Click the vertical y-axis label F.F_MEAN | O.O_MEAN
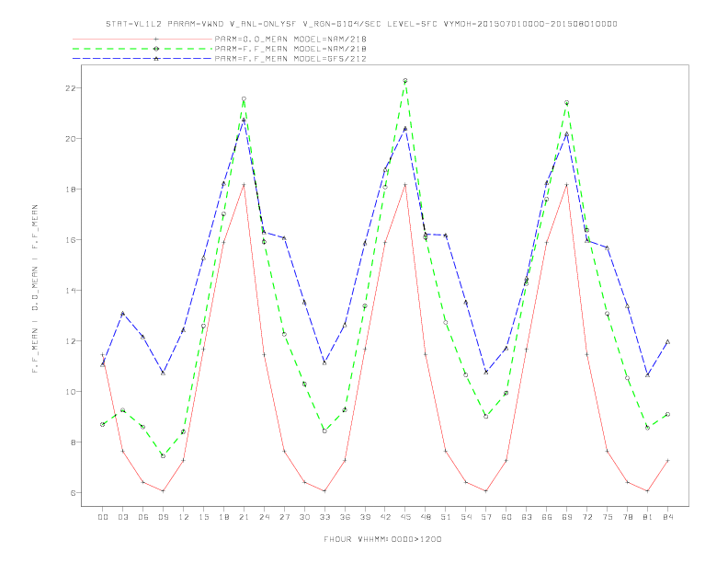This screenshot has width=728, height=563. point(35,289)
